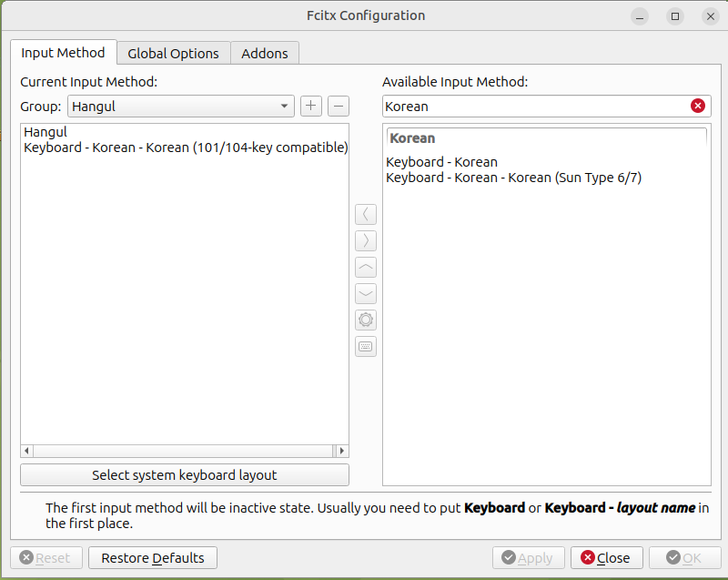Clear the Korean search text
Image resolution: width=728 pixels, height=580 pixels.
697,106
